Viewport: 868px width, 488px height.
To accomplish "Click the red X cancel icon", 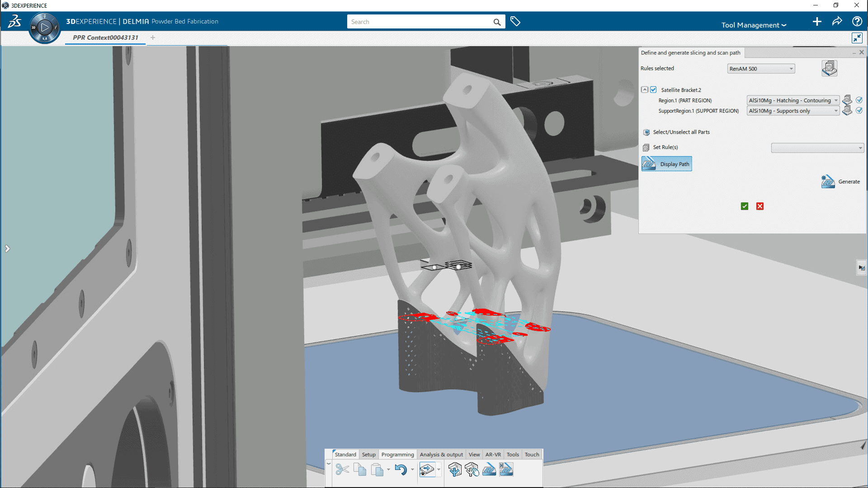I will [760, 206].
